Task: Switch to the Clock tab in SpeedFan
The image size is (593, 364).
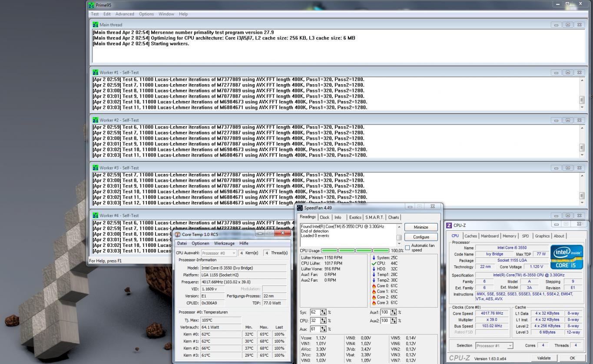Action: [325, 217]
